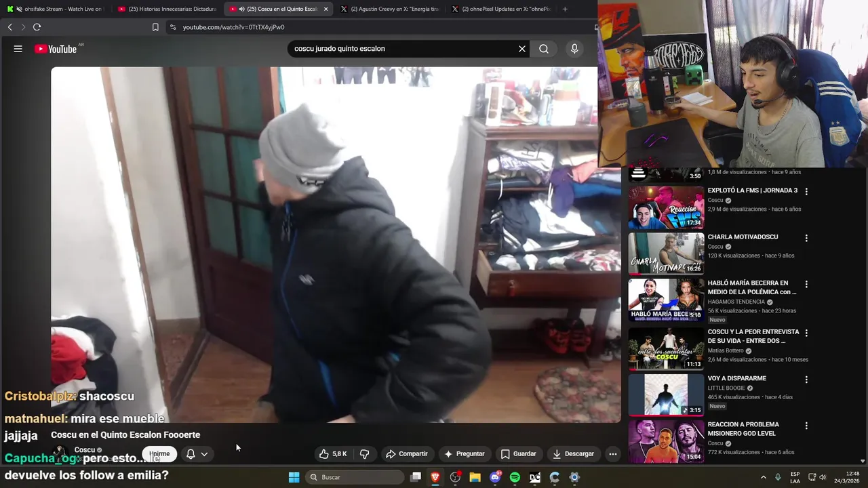Open COSCU Y LA PEOR ENTREVISTA thumbnail
Image resolution: width=868 pixels, height=488 pixels.
[666, 349]
